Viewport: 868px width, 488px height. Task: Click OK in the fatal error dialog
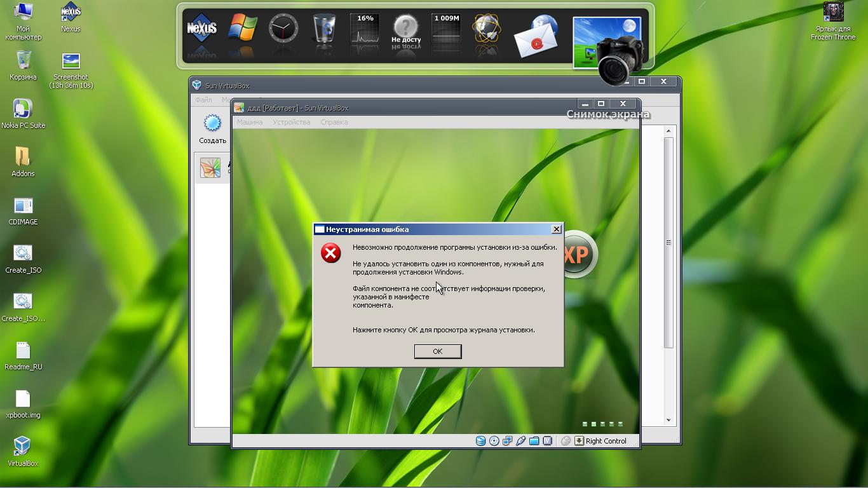coord(437,351)
